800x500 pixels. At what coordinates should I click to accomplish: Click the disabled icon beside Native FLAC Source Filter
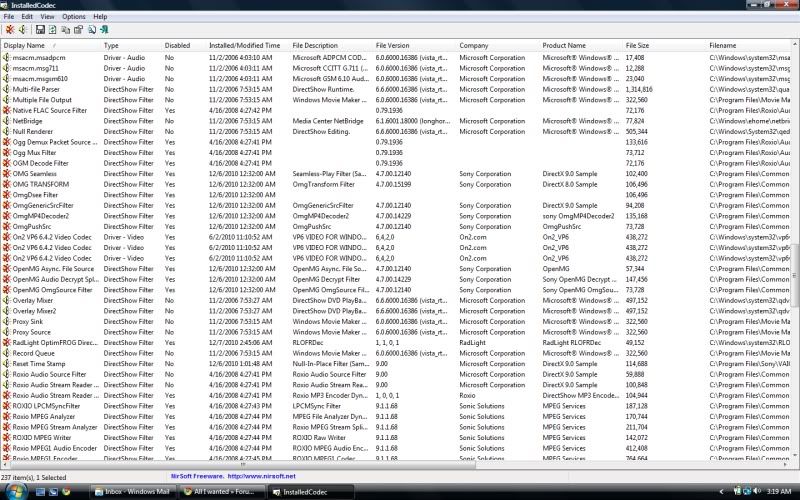tap(7, 110)
